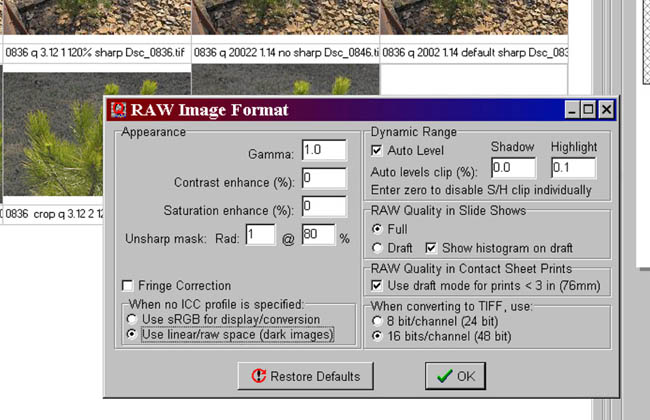Focus the Highlight clip input field
Screen dimensions: 650x420
574,168
